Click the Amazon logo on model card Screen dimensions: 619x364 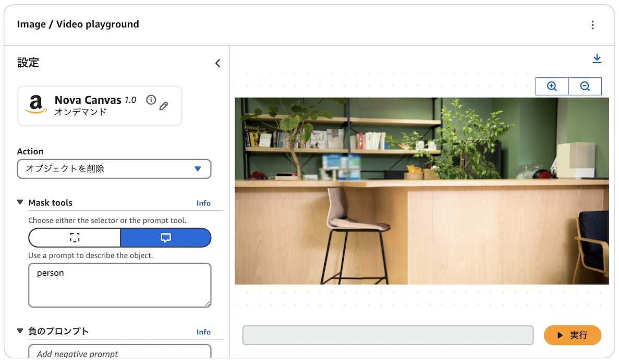[36, 105]
